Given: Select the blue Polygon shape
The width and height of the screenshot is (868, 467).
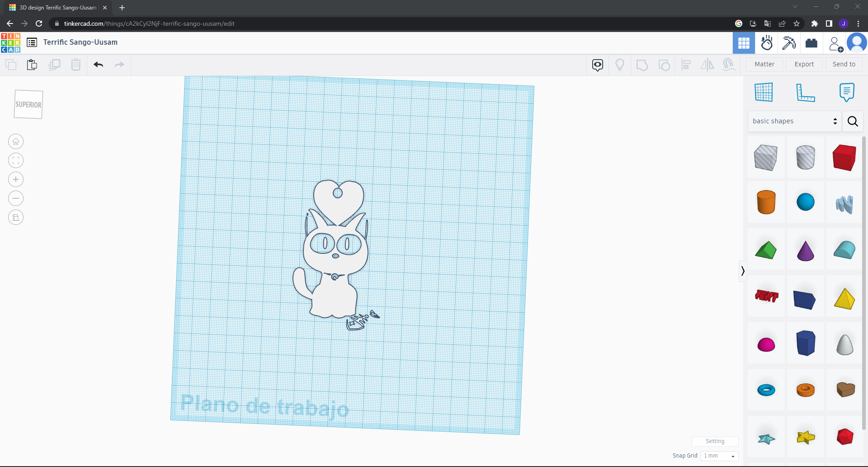Looking at the screenshot, I should 805,343.
